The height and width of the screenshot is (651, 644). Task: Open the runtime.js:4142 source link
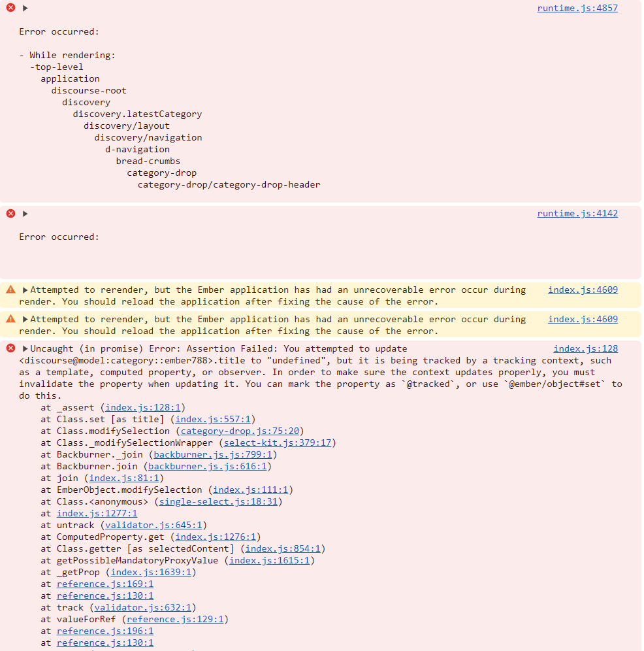pos(577,213)
